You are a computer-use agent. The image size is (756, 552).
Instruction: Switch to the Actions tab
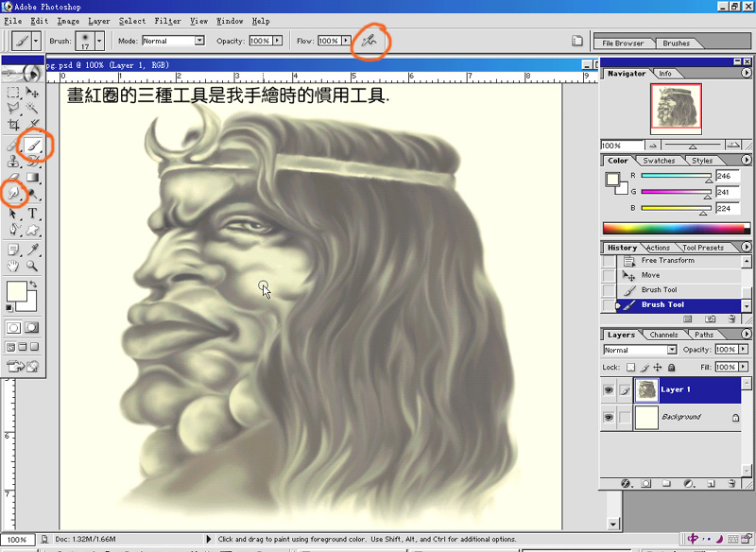pyautogui.click(x=658, y=248)
